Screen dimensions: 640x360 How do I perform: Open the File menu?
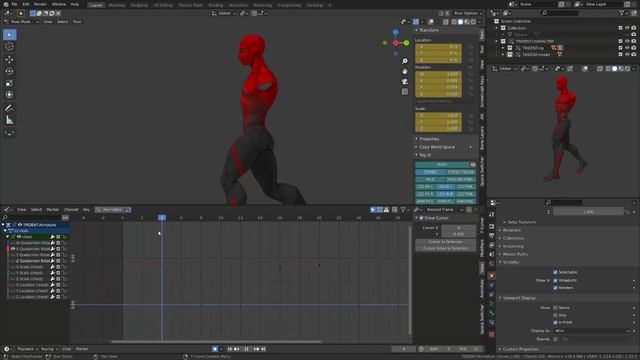(14, 4)
